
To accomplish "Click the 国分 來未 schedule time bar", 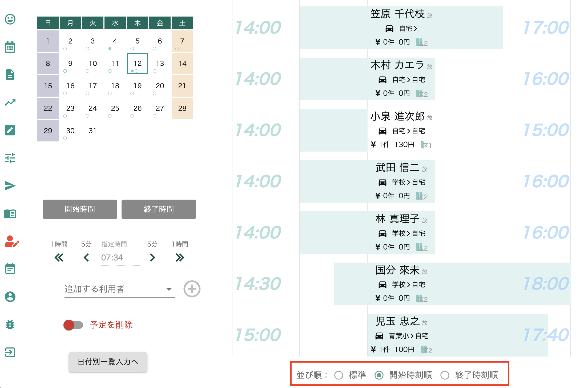I will pyautogui.click(x=452, y=284).
